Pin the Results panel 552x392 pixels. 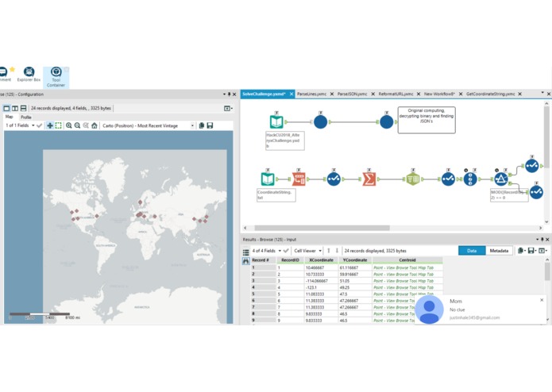coord(542,240)
